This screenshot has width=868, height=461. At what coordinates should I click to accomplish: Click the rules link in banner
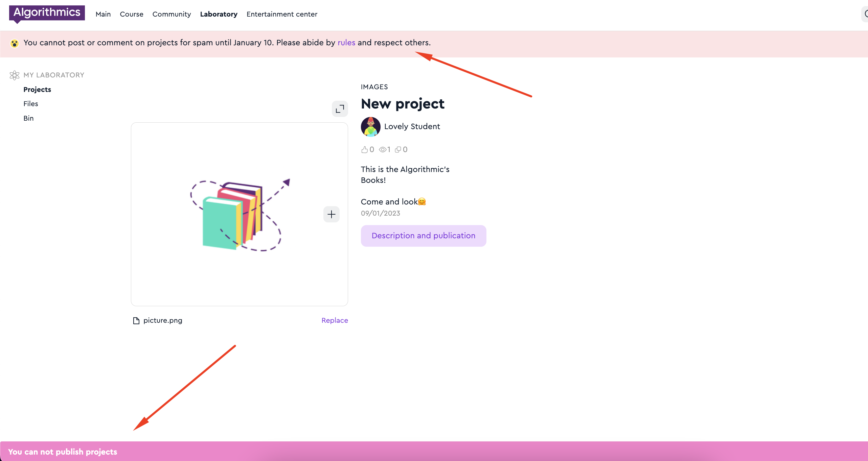(346, 43)
